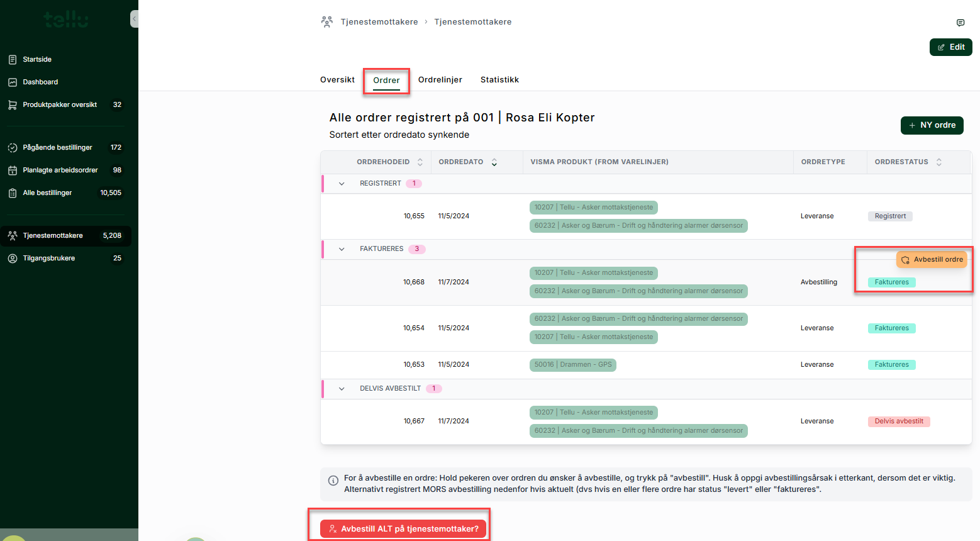Collapse the REGISTRERT group

pos(342,184)
